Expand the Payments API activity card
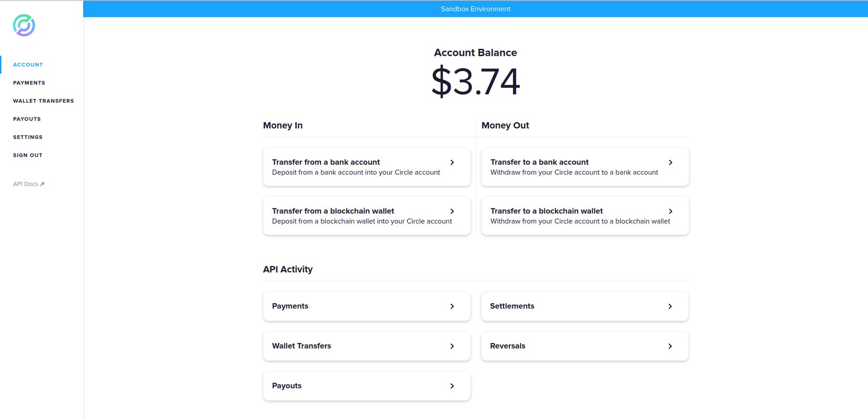868x419 pixels. [366, 306]
